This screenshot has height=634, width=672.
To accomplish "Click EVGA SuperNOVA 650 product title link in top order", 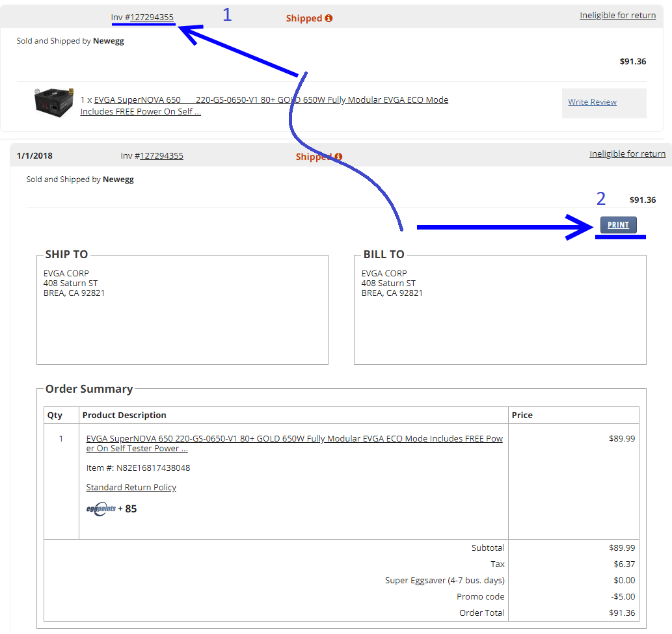I will (x=264, y=105).
